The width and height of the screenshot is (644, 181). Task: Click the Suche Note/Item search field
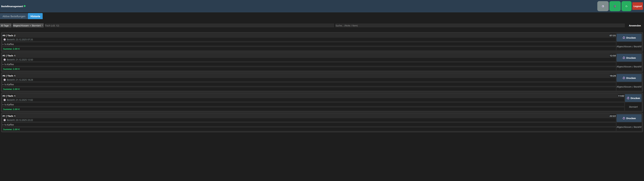[479, 26]
